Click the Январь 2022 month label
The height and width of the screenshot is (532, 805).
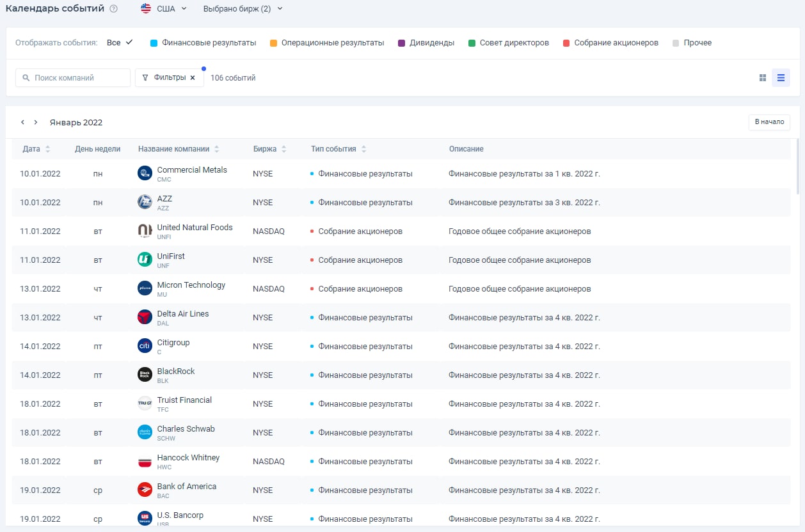pyautogui.click(x=76, y=122)
